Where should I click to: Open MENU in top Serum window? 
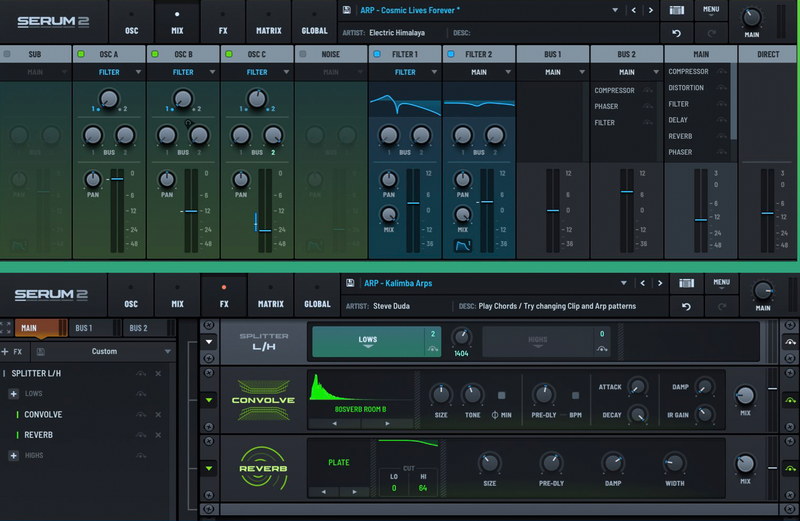click(711, 10)
